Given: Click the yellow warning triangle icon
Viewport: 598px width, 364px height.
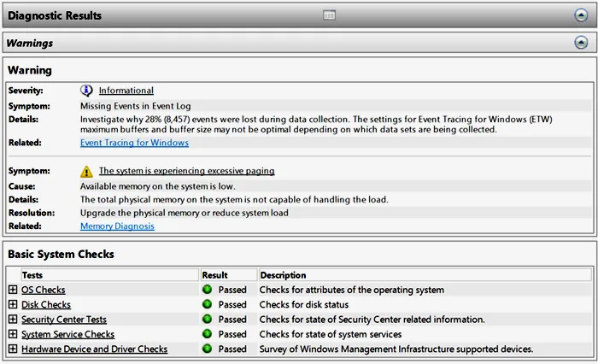Looking at the screenshot, I should pyautogui.click(x=86, y=171).
